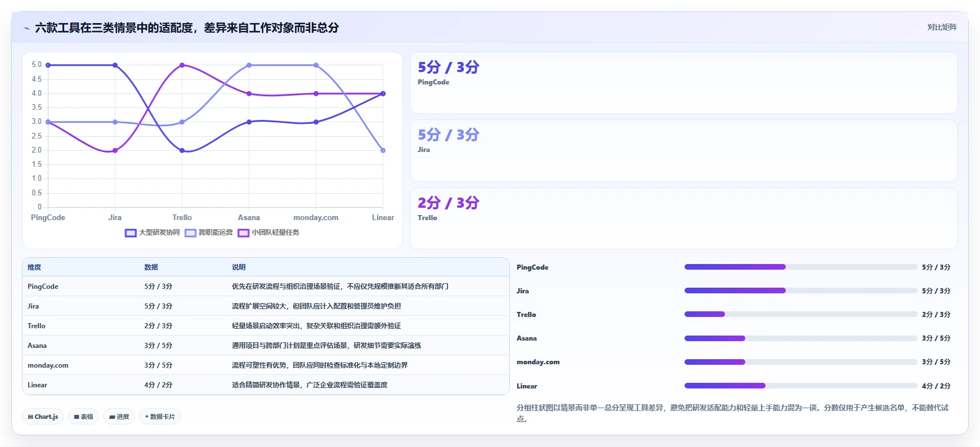The width and height of the screenshot is (980, 447).
Task: Click the Trello cell in the table
Action: click(37, 326)
